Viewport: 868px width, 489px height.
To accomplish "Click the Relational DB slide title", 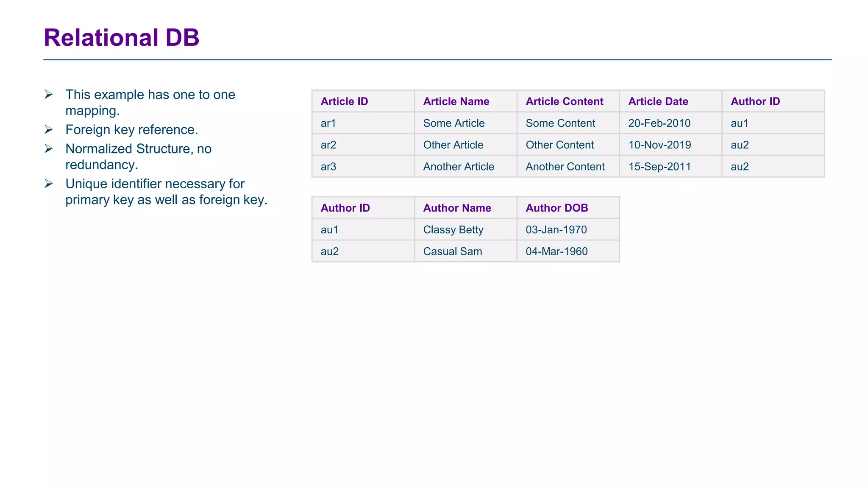I will [x=121, y=38].
